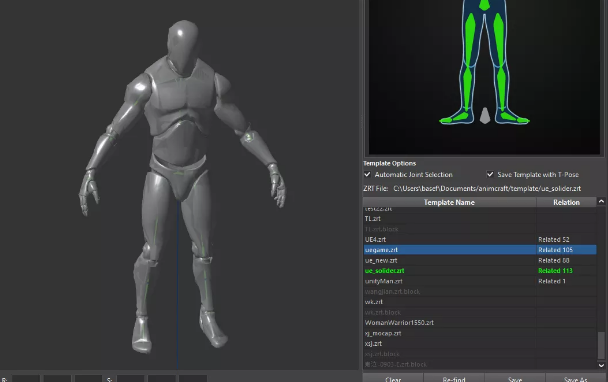Click the Re-find button

454,378
